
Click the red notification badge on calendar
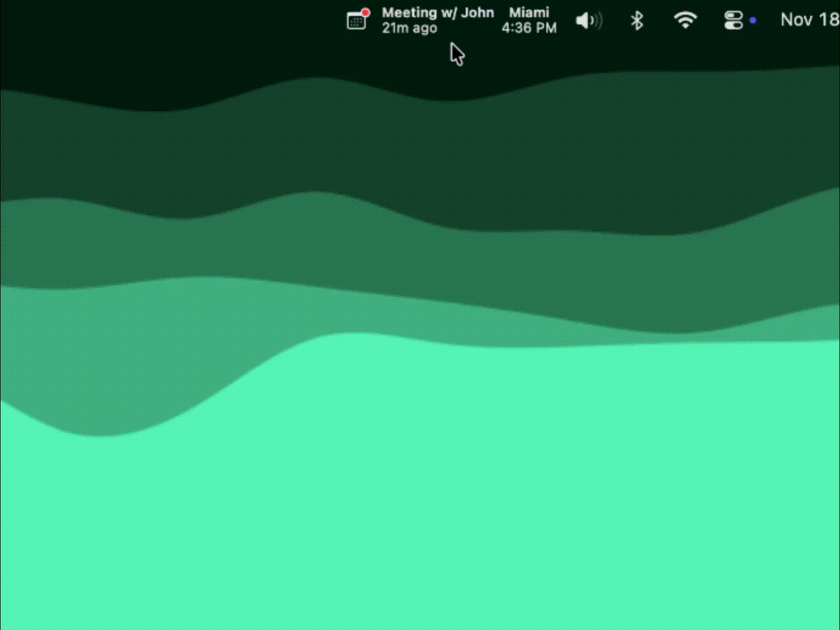(x=366, y=12)
